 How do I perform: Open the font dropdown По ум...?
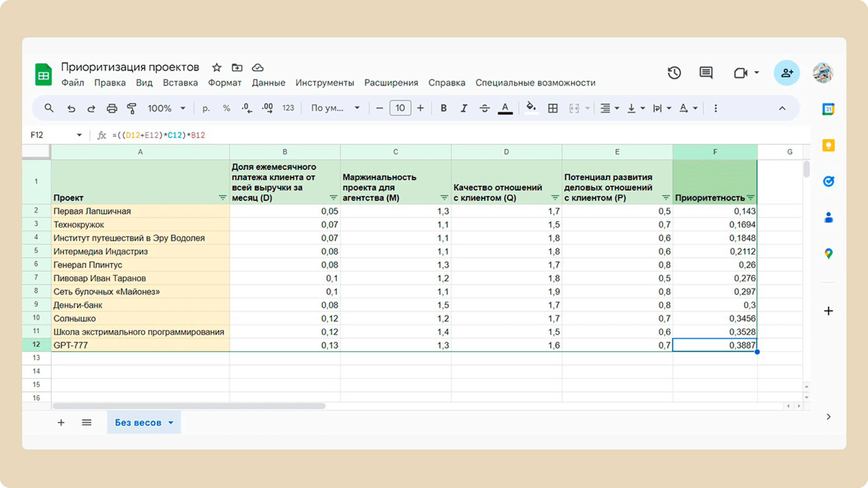[335, 108]
